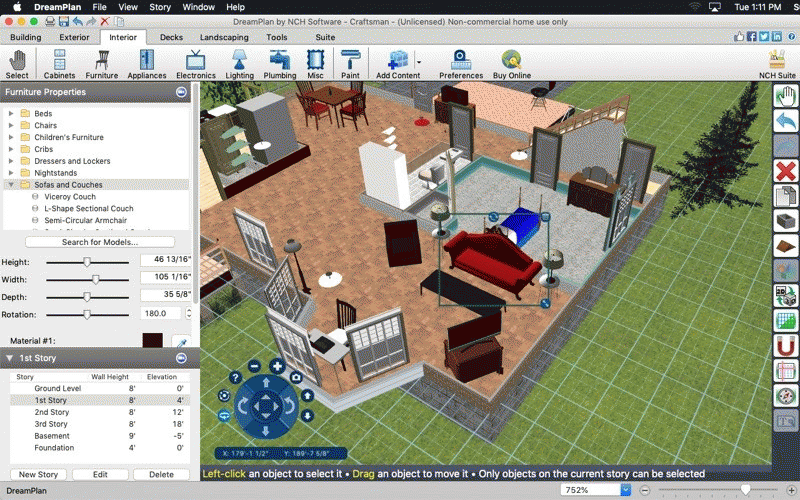Viewport: 800px width, 500px height.
Task: Expand the Children's Furniture folder
Action: (x=11, y=137)
